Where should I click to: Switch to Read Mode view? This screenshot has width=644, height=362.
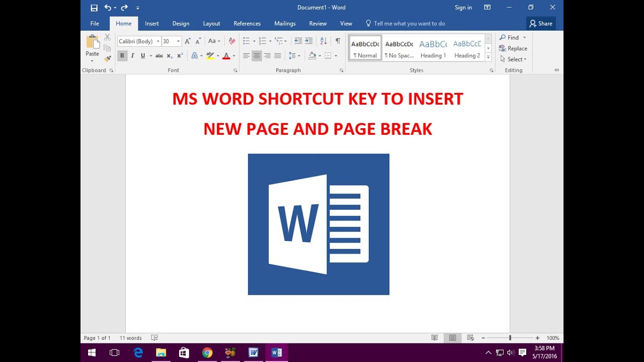pos(435,338)
